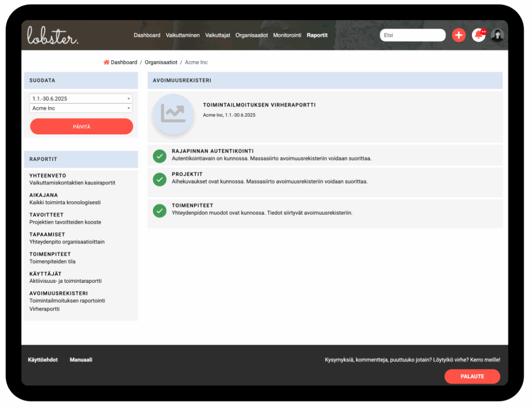This screenshot has width=532, height=410.
Task: Open the Käyttöehdot footer link
Action: 43,360
